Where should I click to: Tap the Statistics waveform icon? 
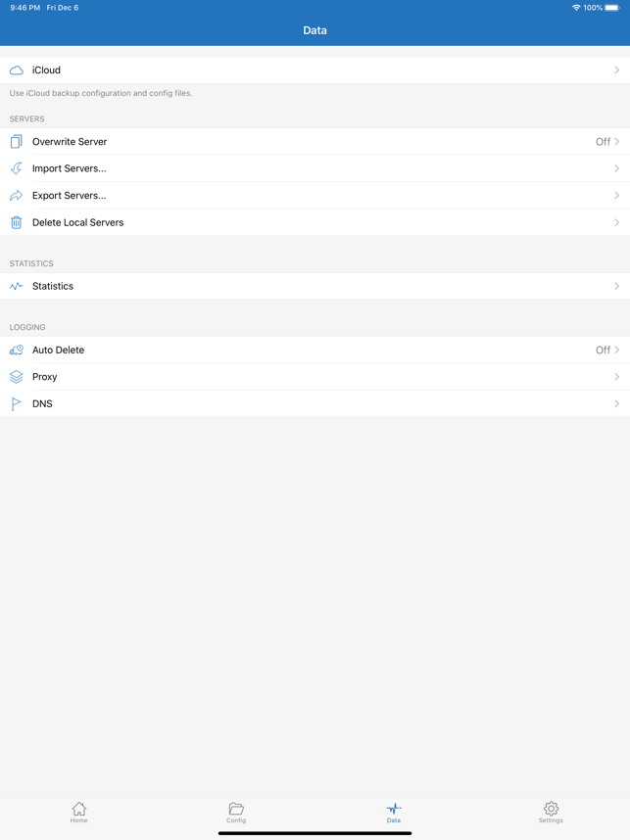[x=16, y=286]
